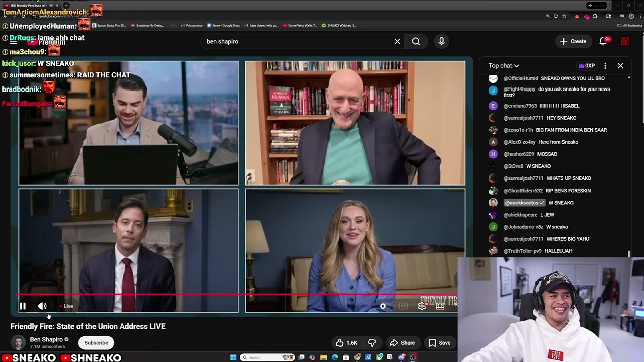Click the small pause icon beside CC

(x=383, y=306)
